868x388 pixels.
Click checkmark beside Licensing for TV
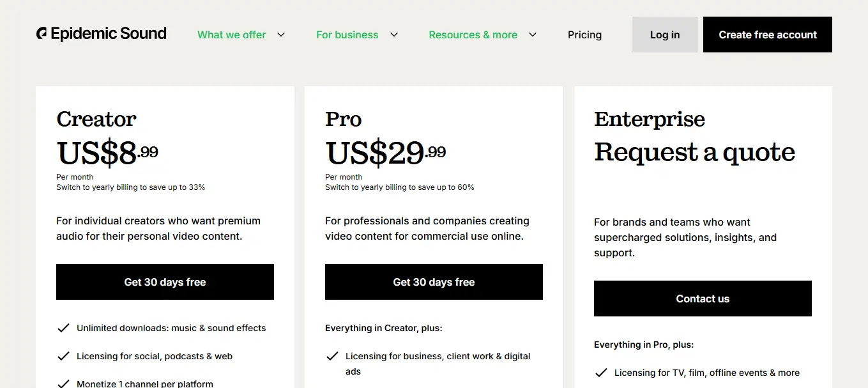coord(601,373)
